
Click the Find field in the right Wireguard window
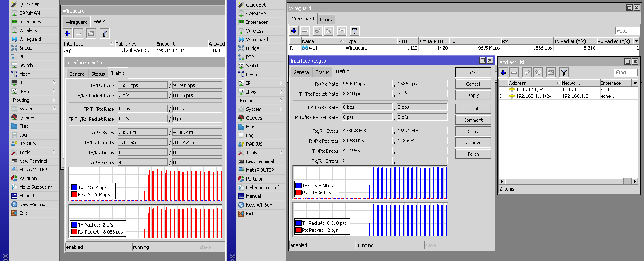coord(627,31)
